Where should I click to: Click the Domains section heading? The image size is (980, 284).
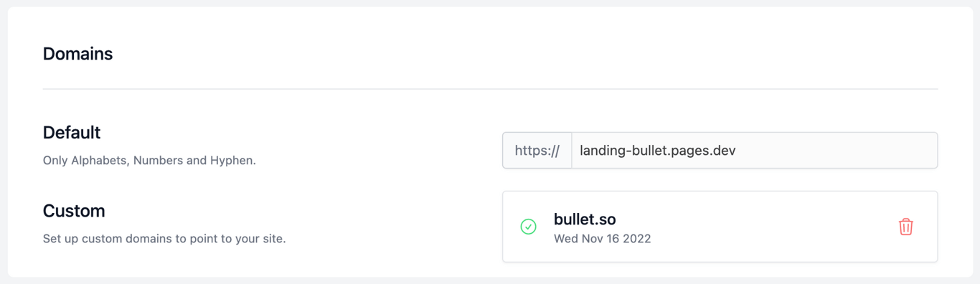(77, 54)
